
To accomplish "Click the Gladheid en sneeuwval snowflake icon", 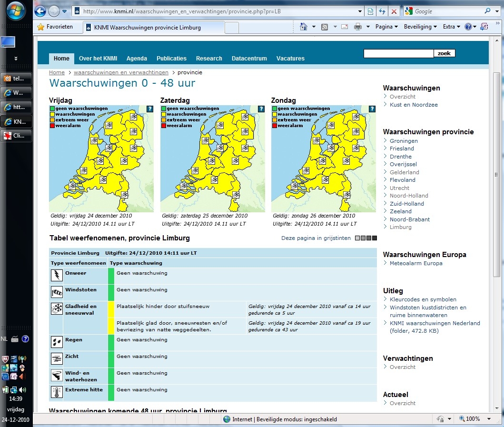I will [57, 308].
